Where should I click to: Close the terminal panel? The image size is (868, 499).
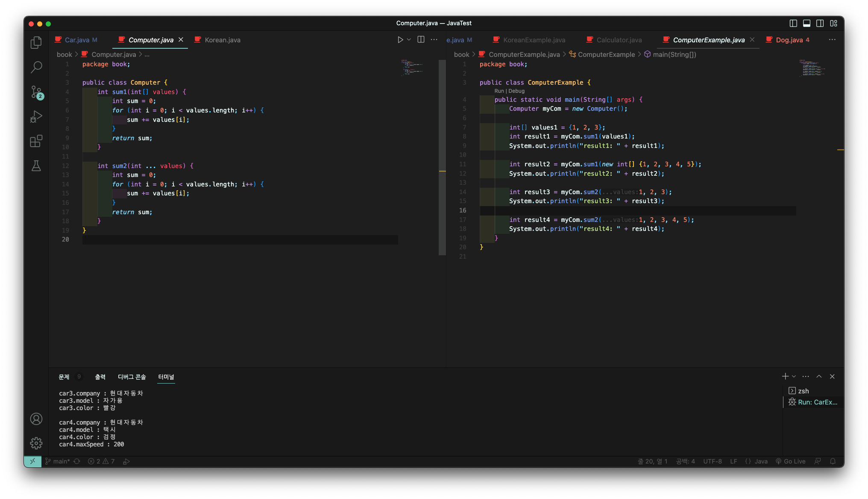point(832,376)
